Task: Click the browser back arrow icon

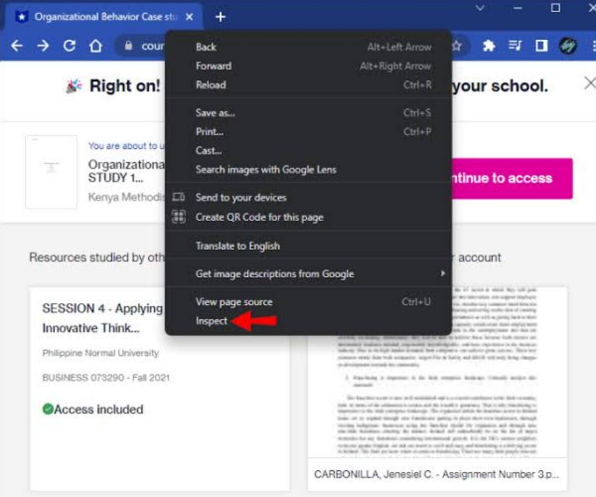Action: (x=17, y=46)
